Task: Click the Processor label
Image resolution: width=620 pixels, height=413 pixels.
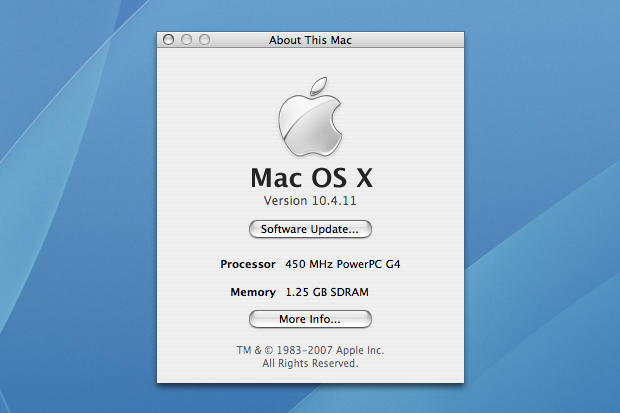Action: pos(248,264)
